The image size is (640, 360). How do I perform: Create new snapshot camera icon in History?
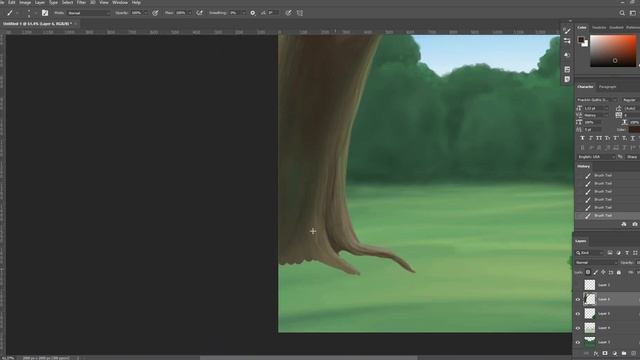pyautogui.click(x=635, y=224)
